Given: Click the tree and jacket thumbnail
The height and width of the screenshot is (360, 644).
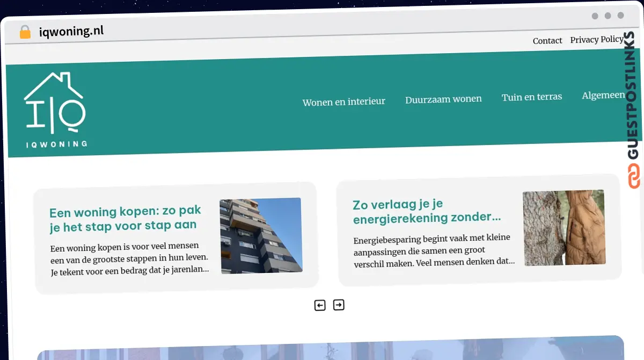Looking at the screenshot, I should pyautogui.click(x=565, y=228).
